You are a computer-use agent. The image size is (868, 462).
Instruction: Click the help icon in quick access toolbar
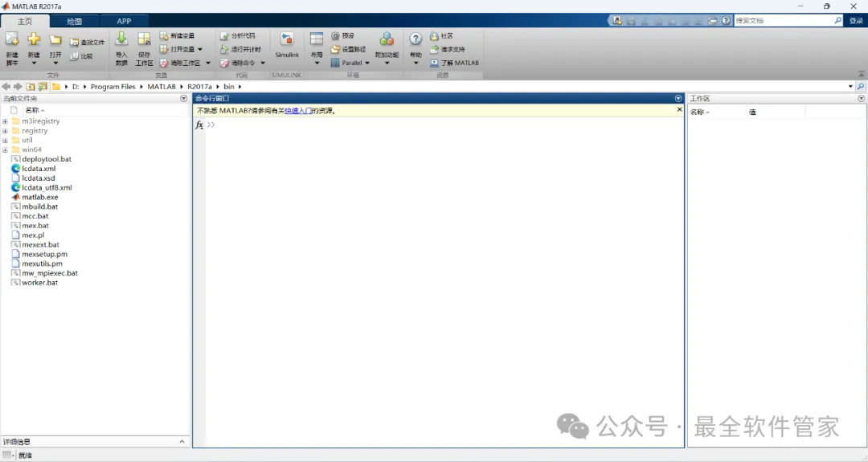point(727,20)
